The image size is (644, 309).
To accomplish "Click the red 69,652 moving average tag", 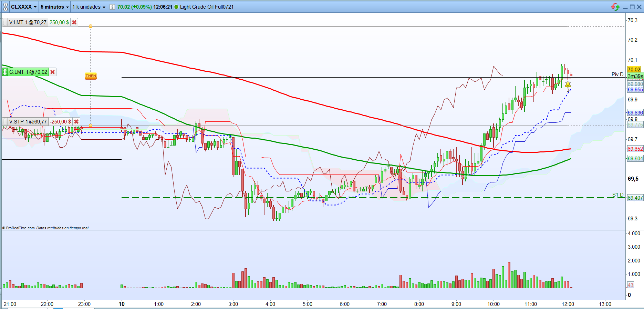I will tap(635, 149).
